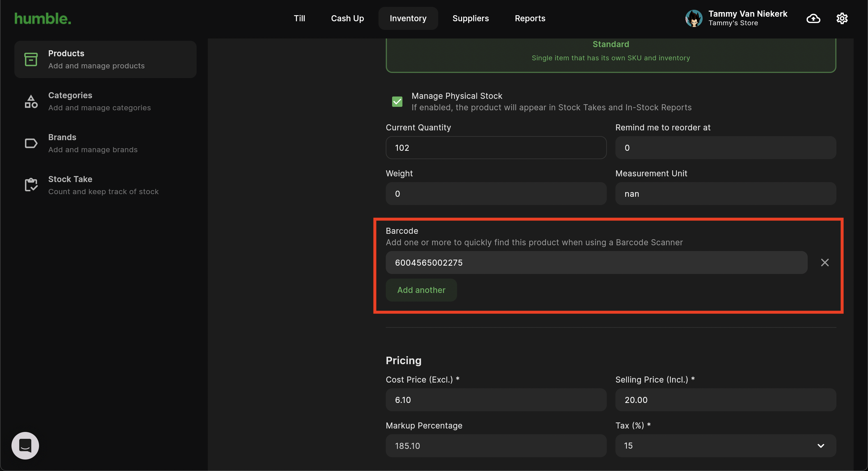The image size is (868, 471).
Task: Click the humble logo
Action: pos(43,19)
